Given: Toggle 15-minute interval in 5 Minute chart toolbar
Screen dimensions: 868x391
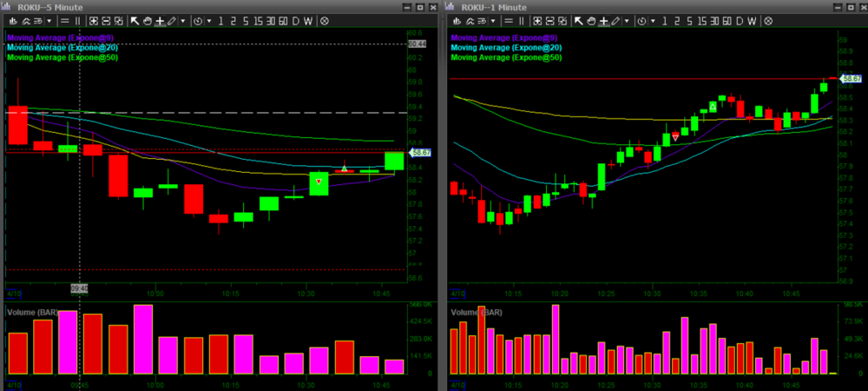Looking at the screenshot, I should tap(258, 21).
